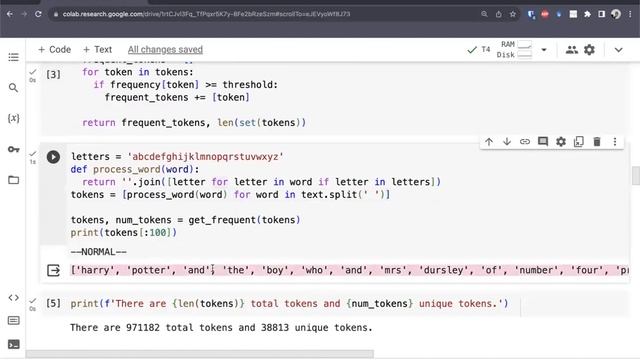Open the Chrome three-dot menu

(x=630, y=14)
